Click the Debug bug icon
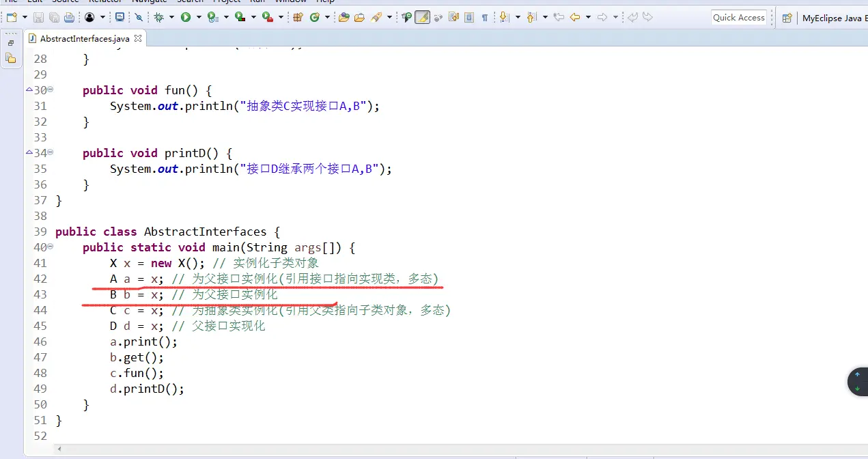 point(158,17)
